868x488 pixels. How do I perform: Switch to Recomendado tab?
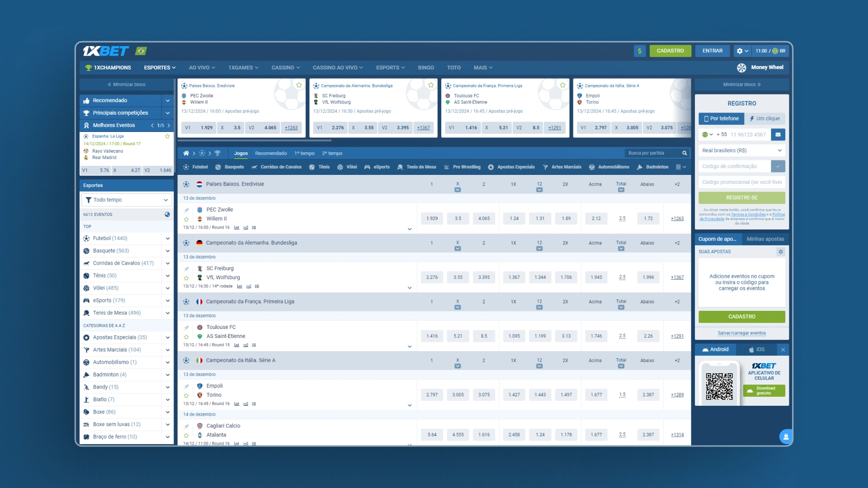[271, 154]
